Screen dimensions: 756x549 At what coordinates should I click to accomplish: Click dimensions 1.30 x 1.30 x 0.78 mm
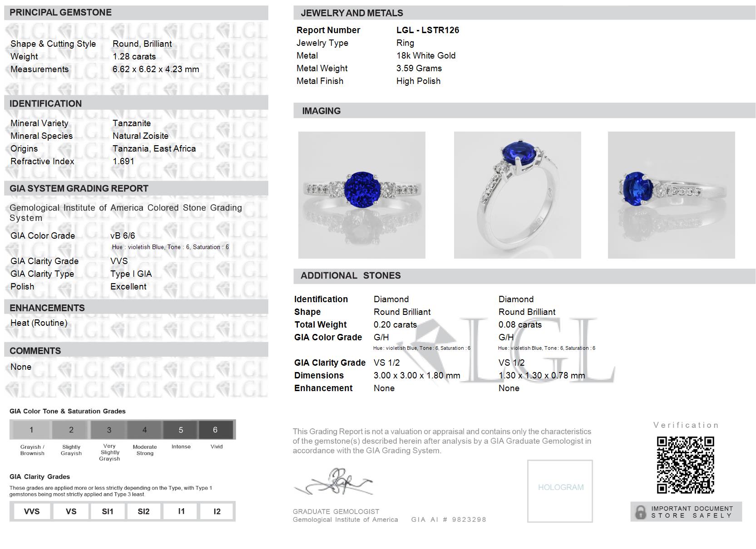542,375
